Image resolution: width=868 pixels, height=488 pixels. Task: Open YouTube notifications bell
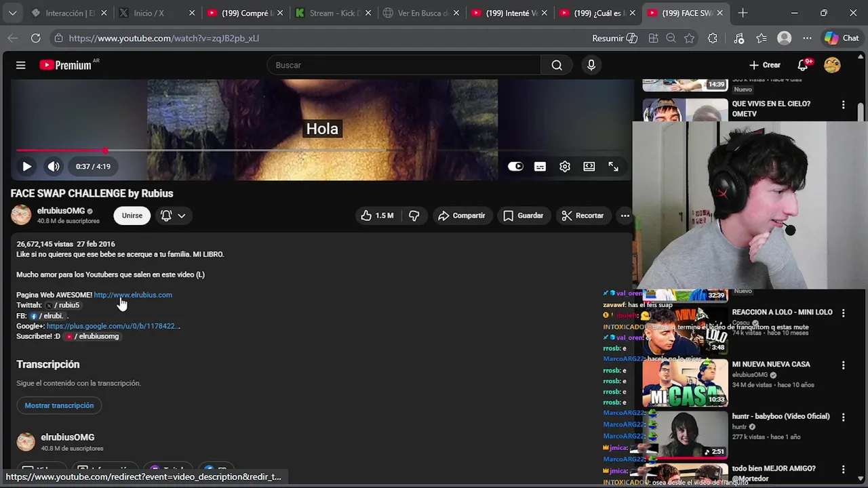click(x=803, y=65)
